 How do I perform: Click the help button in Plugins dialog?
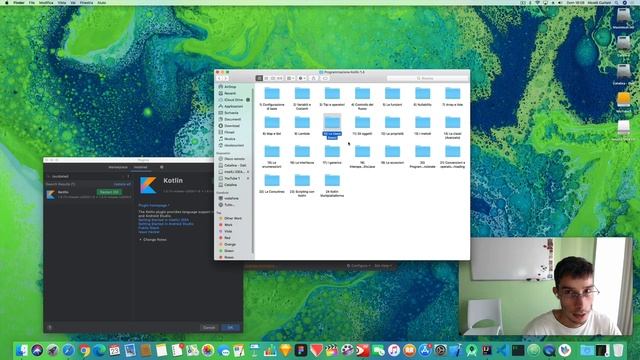50,327
